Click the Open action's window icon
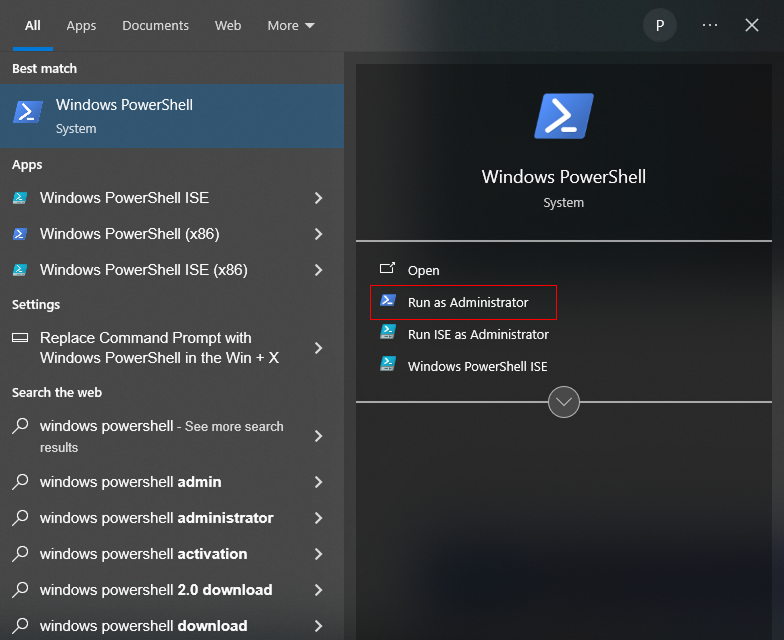 coord(388,268)
